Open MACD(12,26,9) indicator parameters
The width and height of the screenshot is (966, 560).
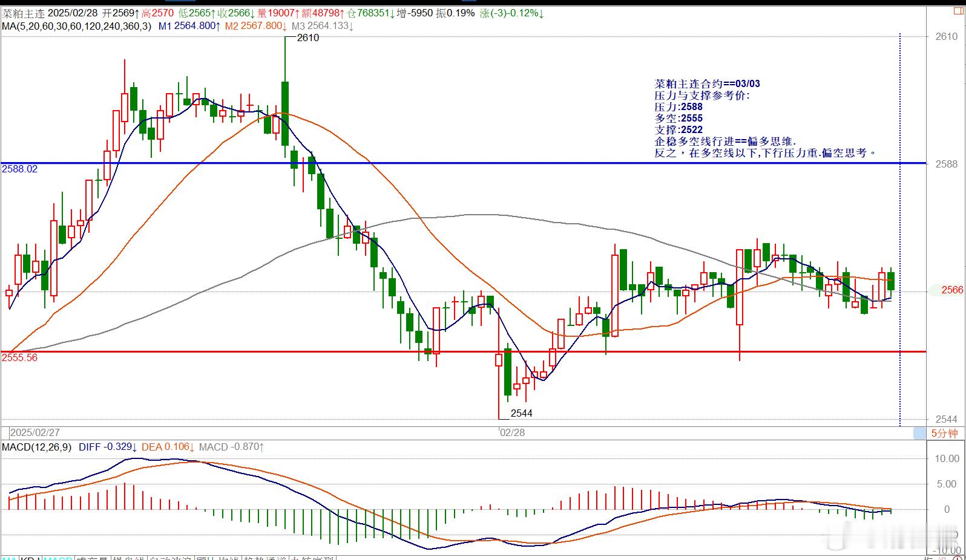coord(36,447)
